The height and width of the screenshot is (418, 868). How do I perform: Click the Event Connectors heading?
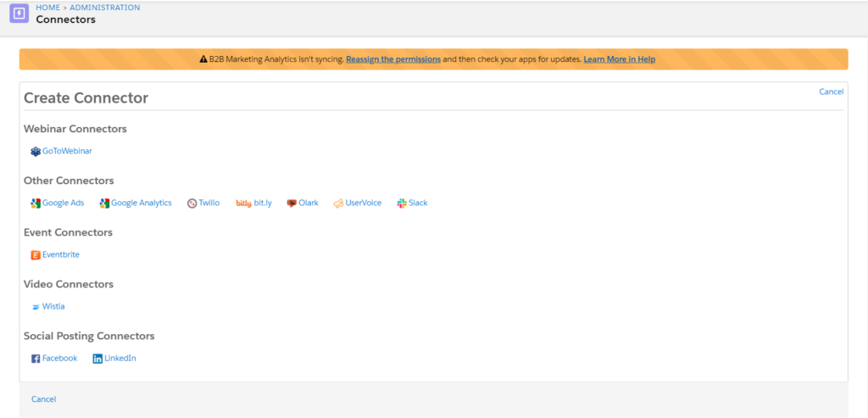coord(68,232)
